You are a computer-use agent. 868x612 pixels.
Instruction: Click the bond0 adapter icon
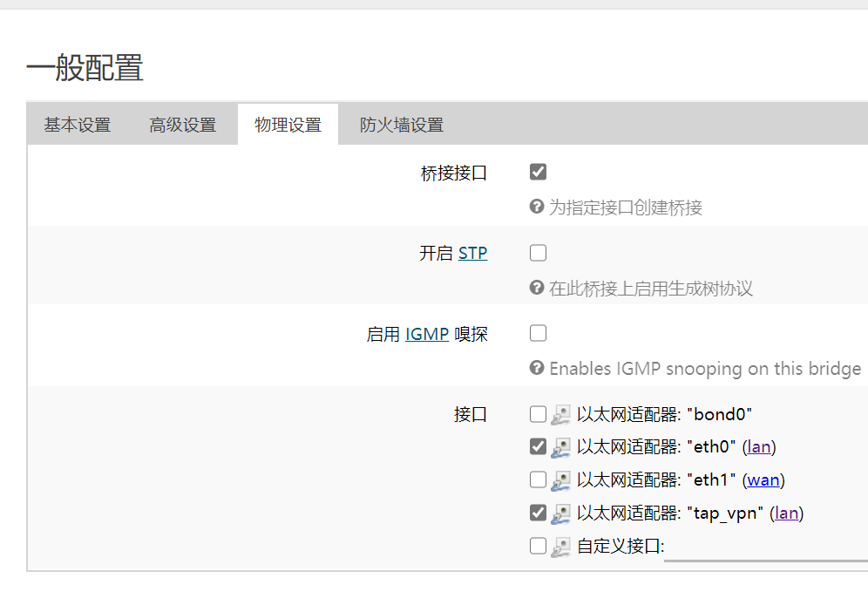(x=561, y=414)
